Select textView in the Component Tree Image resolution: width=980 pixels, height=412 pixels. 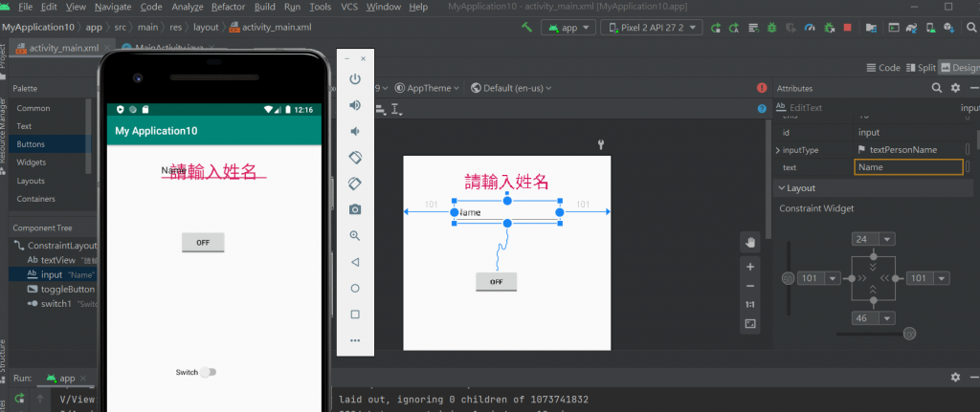pyautogui.click(x=60, y=260)
